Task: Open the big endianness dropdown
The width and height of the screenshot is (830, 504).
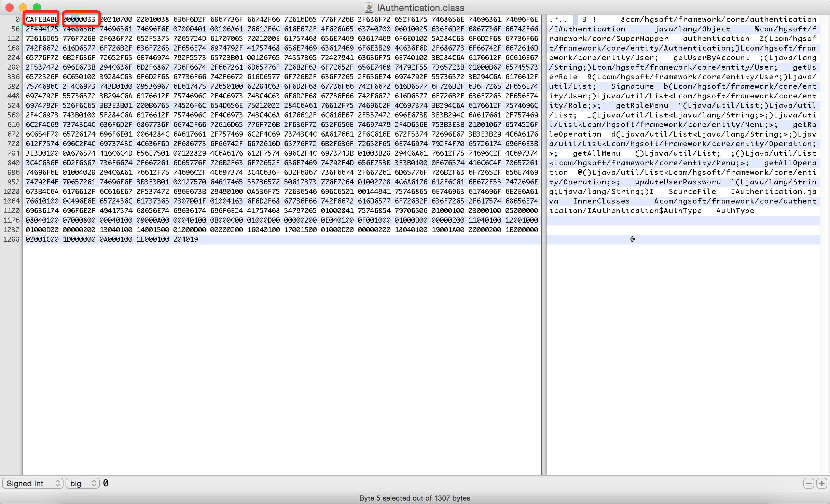Action: (x=82, y=483)
